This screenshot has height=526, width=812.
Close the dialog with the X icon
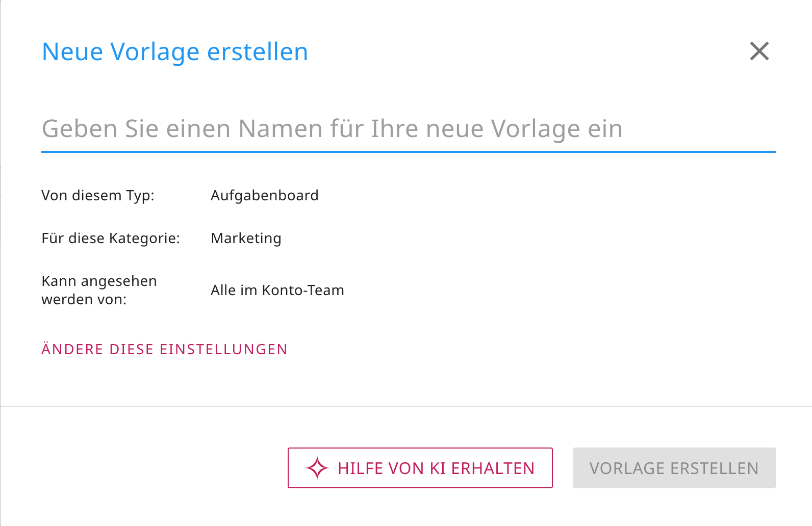[x=759, y=51]
